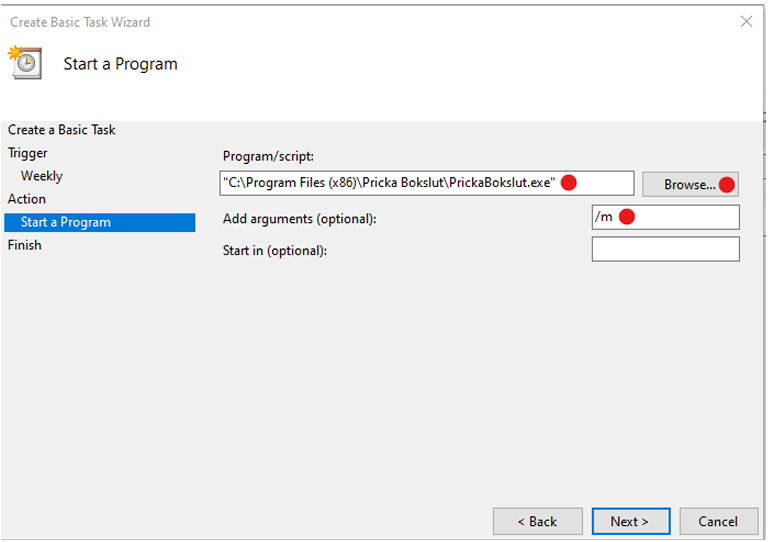Focus the Add arguments input box
Image resolution: width=772 pixels, height=542 pixels.
pos(666,217)
